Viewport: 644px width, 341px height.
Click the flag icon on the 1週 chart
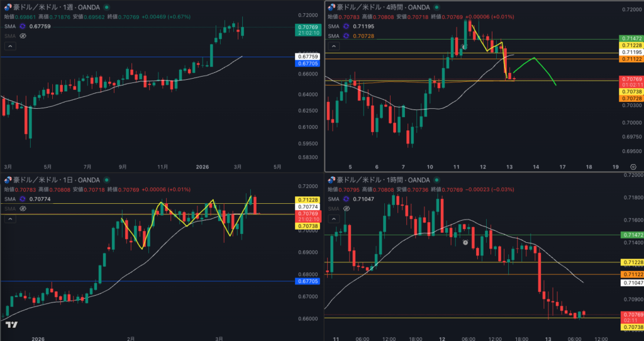coord(8,8)
